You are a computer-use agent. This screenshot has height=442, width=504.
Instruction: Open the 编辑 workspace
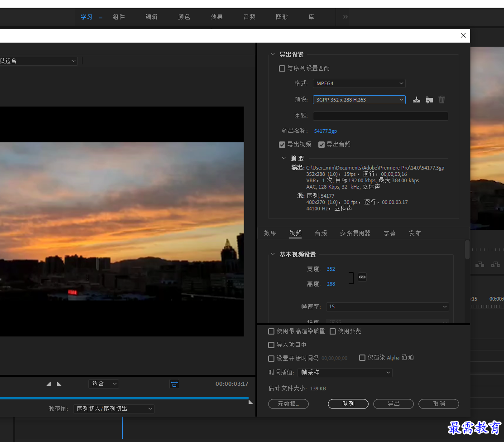click(x=151, y=17)
